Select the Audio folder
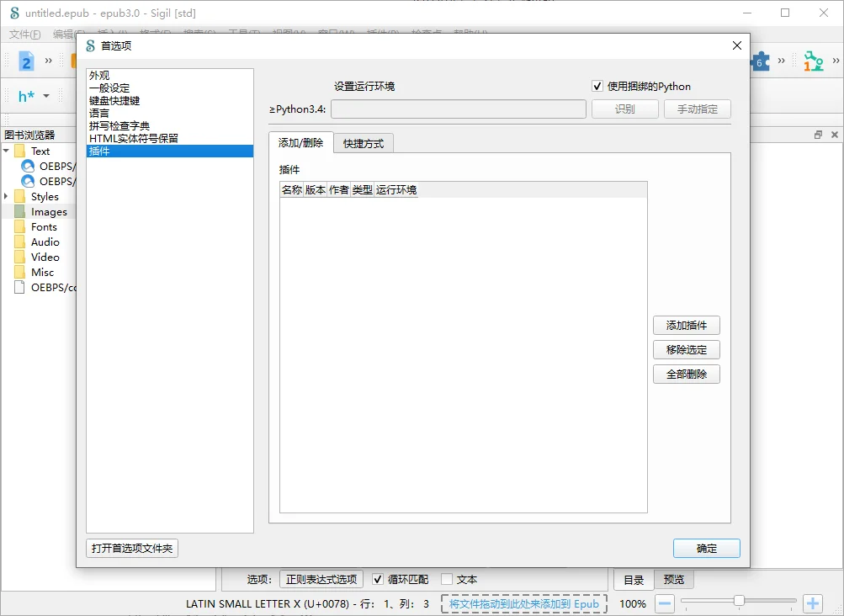 point(45,242)
